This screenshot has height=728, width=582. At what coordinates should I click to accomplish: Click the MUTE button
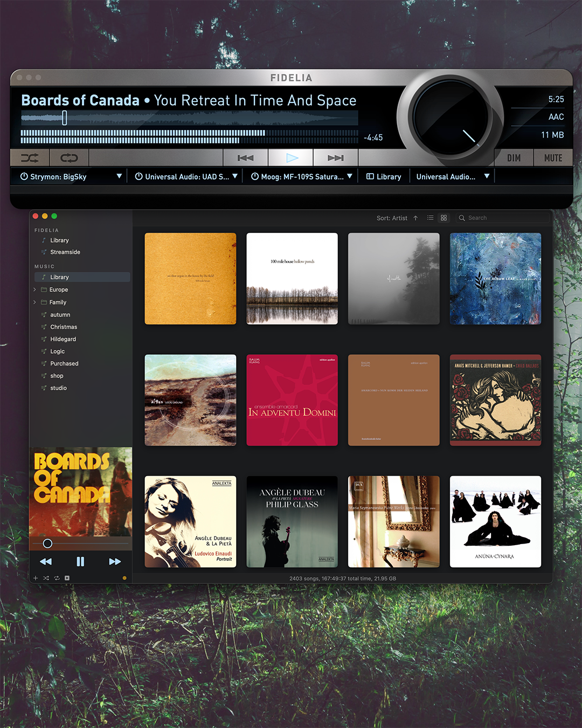553,158
